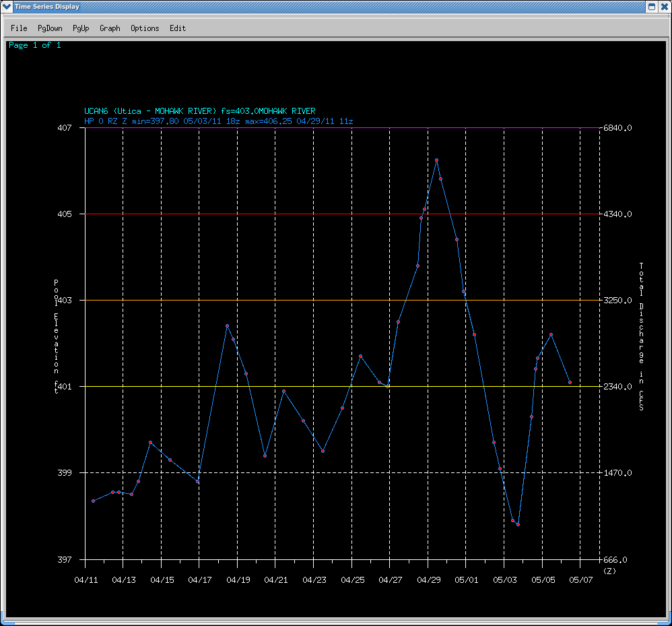Click the UCAN6 Utica Mohawk River title text
The image size is (672, 626).
(x=200, y=111)
